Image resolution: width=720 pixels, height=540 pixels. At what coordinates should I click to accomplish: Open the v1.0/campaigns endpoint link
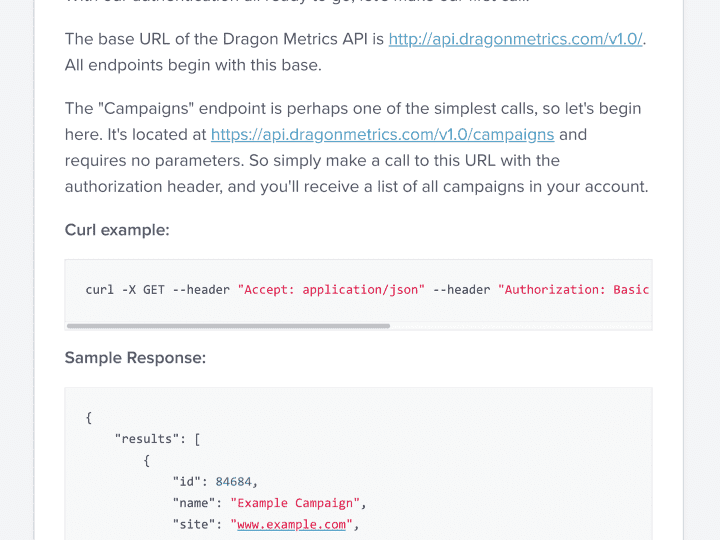point(382,134)
